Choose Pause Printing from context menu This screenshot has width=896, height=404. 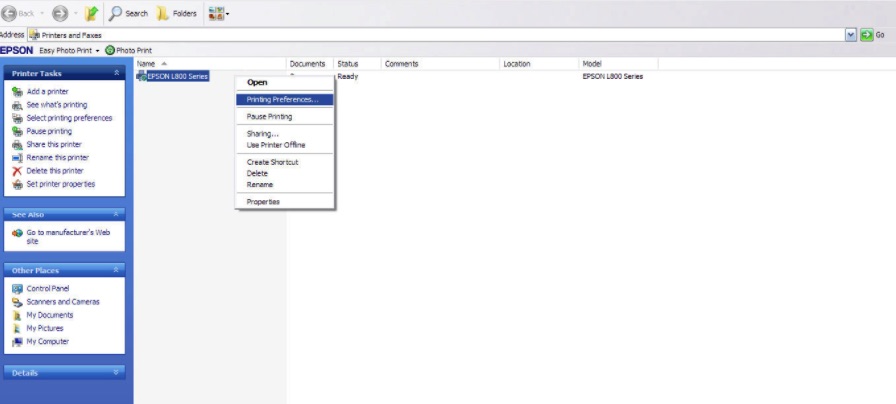click(x=285, y=117)
